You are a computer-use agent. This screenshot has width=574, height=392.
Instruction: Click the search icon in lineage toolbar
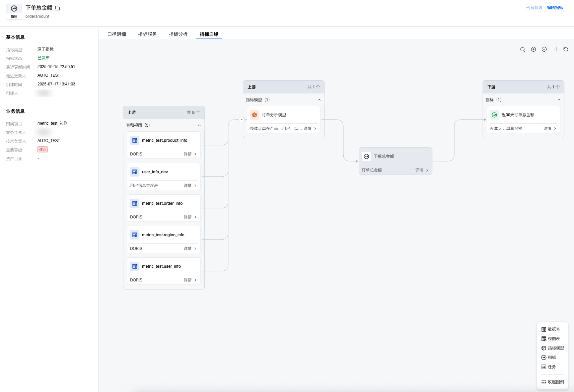tap(522, 50)
